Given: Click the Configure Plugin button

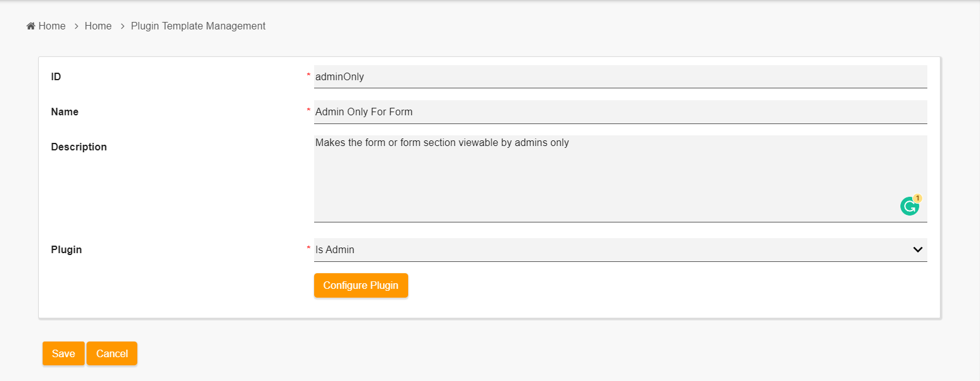Looking at the screenshot, I should click(361, 285).
